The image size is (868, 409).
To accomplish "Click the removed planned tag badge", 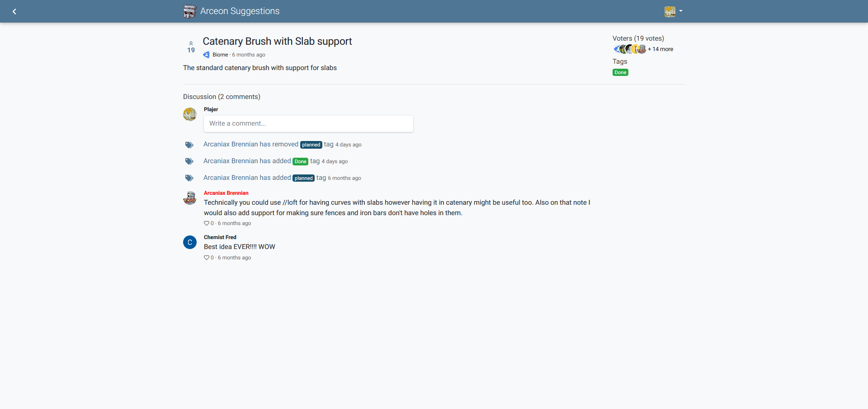I will pyautogui.click(x=311, y=145).
